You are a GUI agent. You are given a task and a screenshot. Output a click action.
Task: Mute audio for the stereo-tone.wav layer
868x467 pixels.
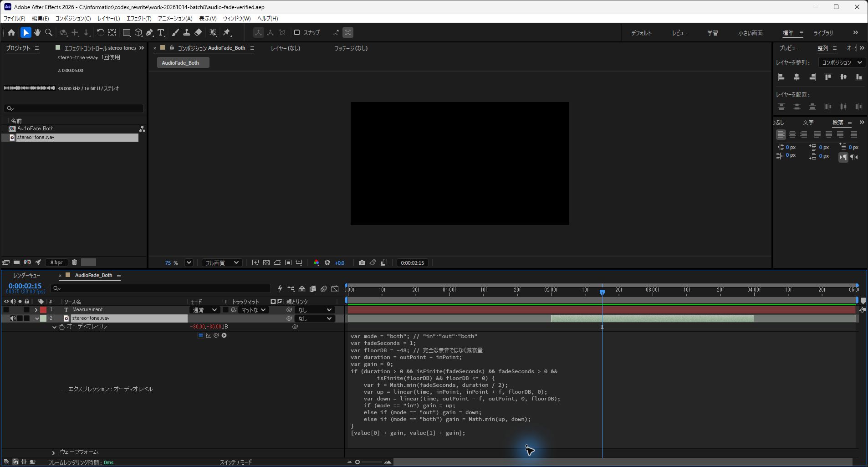click(13, 318)
